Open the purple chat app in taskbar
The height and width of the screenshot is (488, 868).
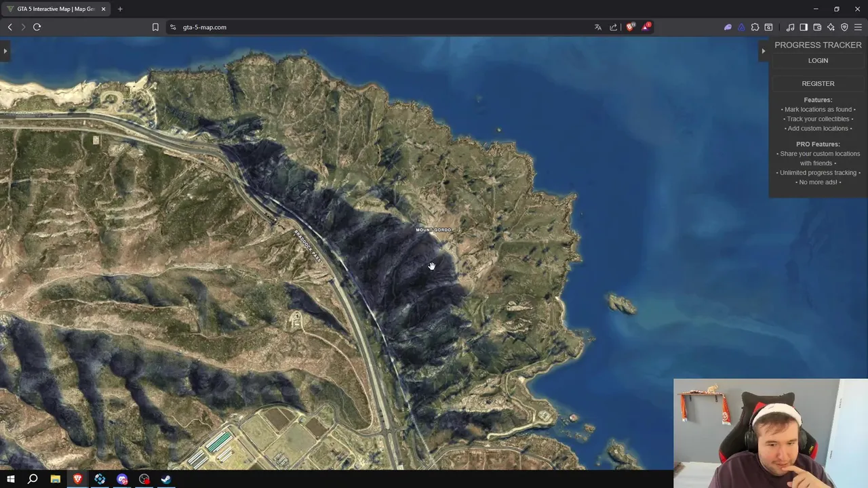coord(122,479)
